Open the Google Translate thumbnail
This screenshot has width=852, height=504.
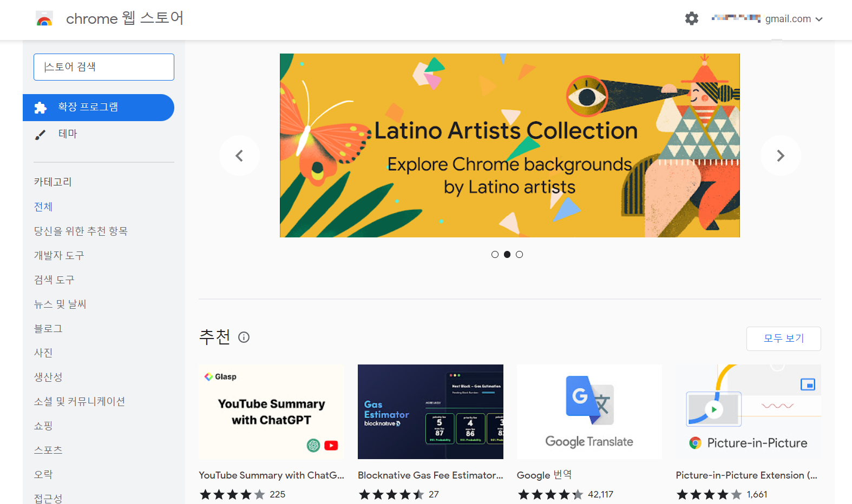pyautogui.click(x=589, y=412)
